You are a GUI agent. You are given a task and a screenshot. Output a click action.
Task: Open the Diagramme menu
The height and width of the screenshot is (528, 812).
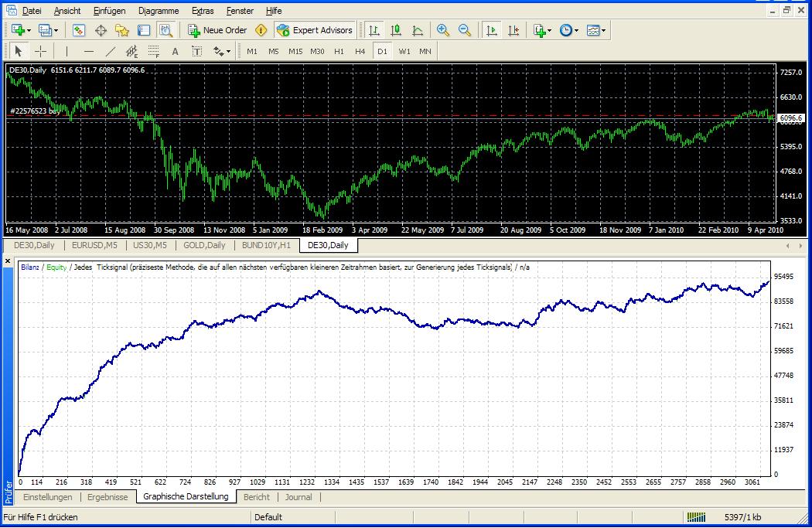159,11
